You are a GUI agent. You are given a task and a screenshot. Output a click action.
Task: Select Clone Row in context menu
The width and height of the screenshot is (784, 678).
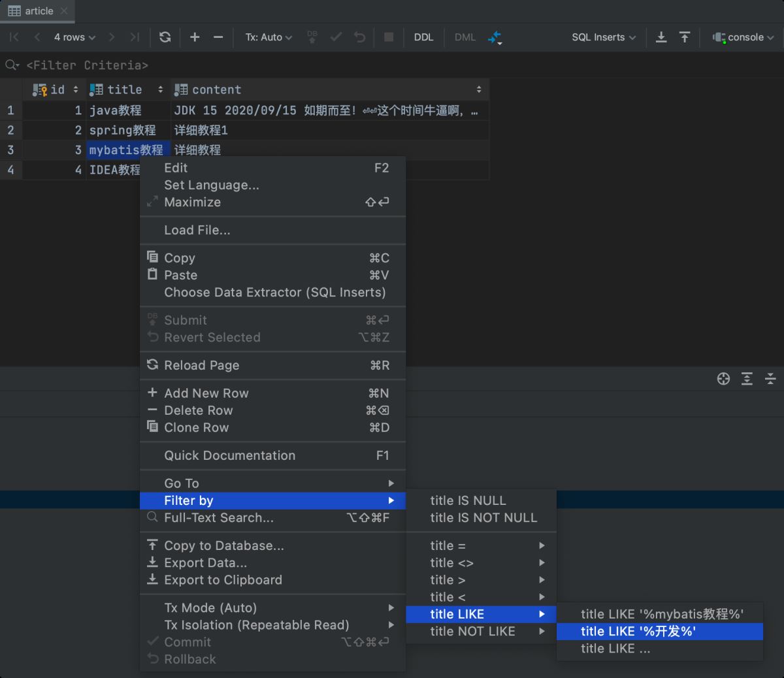click(196, 428)
